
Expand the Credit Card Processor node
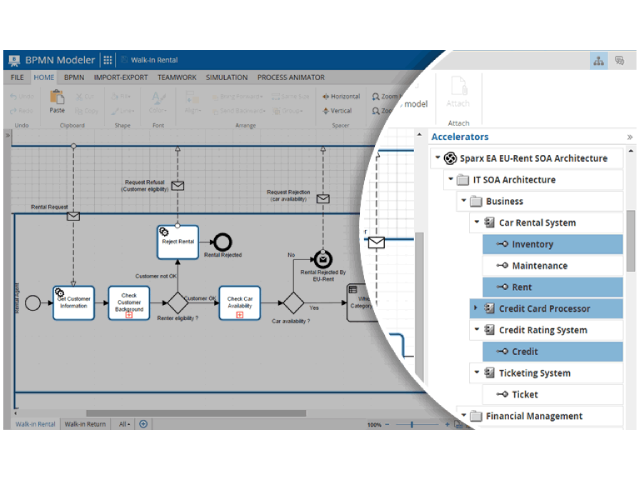tap(476, 307)
